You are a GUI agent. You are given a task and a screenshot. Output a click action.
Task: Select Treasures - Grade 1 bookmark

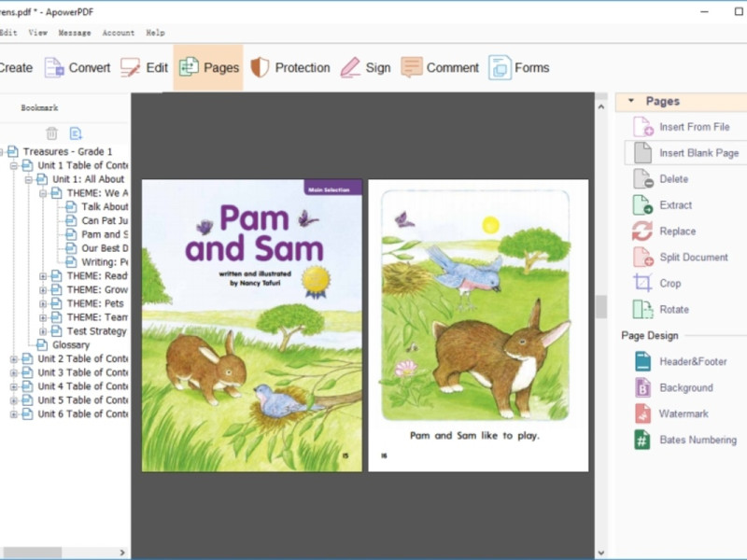point(67,151)
